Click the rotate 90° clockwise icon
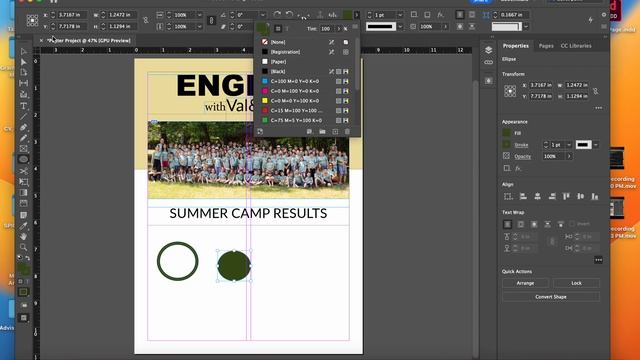 click(277, 15)
